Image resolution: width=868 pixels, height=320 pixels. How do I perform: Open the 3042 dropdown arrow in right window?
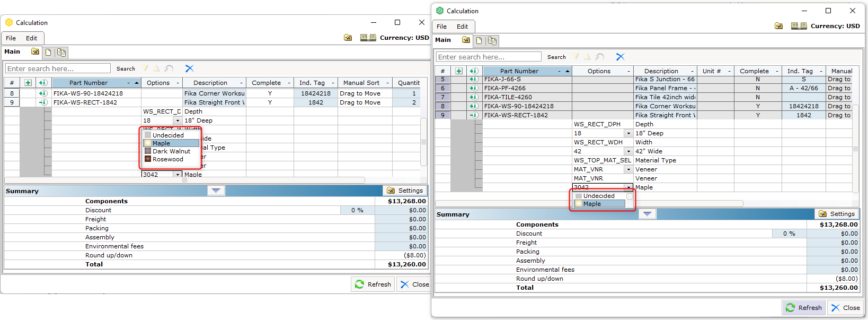(x=628, y=187)
